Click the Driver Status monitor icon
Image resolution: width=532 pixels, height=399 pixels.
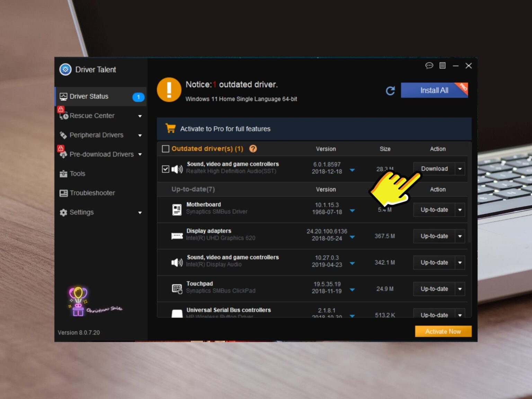pyautogui.click(x=63, y=97)
